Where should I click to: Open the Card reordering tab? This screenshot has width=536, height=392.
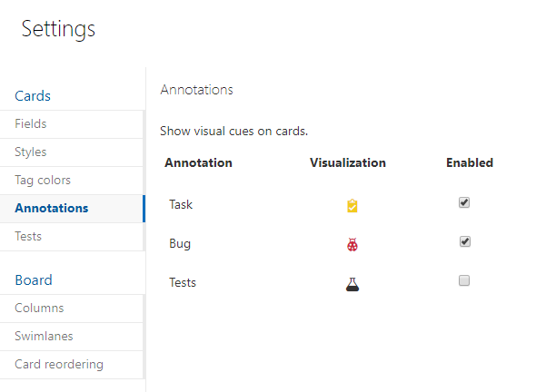pyautogui.click(x=72, y=365)
